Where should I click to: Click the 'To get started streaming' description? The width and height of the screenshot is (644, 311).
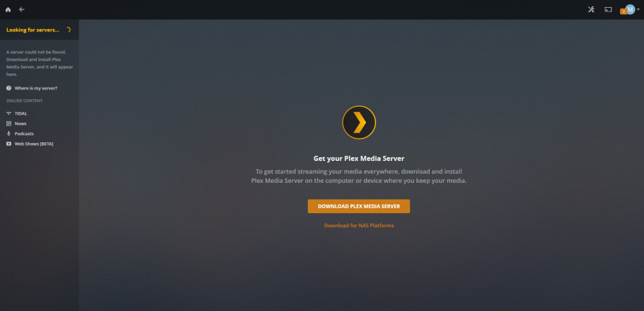[359, 176]
